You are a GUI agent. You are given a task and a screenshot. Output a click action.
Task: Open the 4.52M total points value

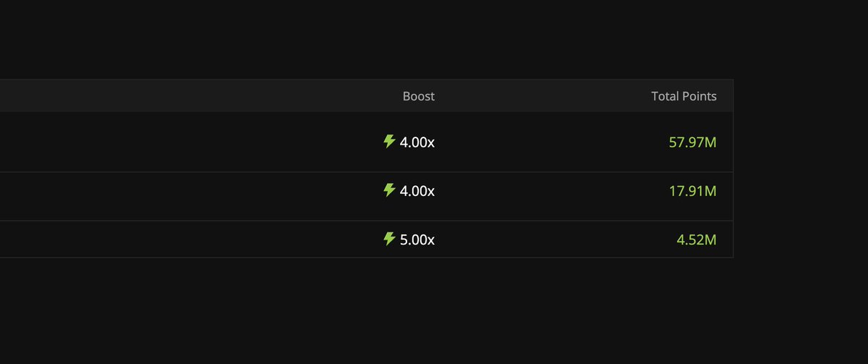point(696,240)
